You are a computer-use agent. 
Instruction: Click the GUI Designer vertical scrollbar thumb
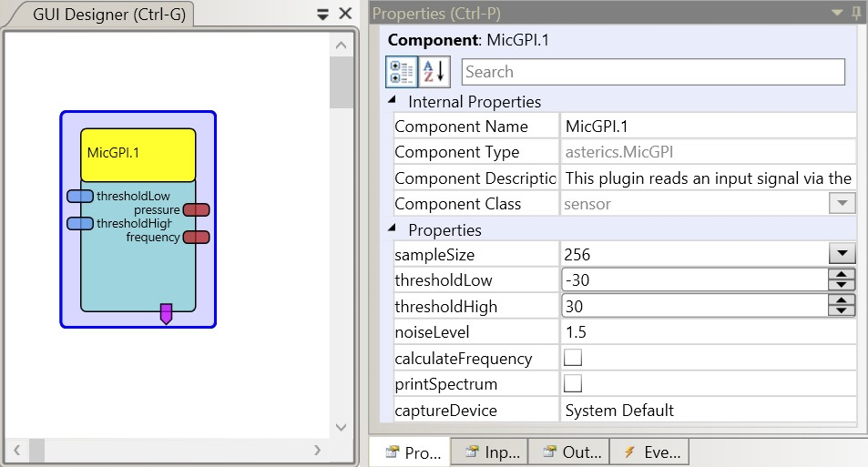point(341,84)
